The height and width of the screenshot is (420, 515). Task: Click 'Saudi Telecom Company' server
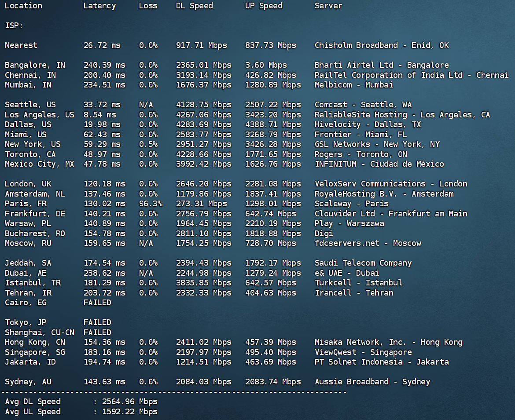click(x=363, y=263)
